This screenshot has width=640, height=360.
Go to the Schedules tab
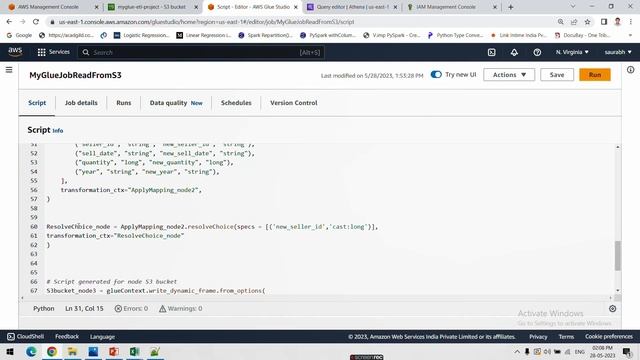(236, 103)
